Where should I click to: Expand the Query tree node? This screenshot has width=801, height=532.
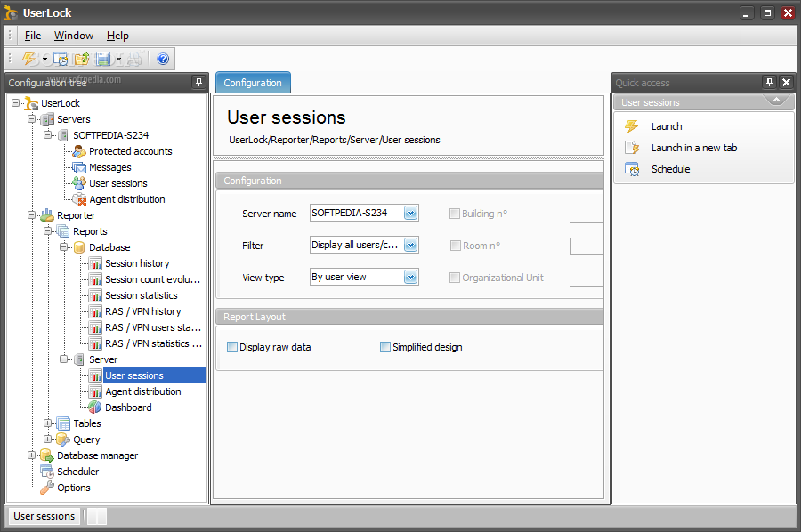point(47,439)
